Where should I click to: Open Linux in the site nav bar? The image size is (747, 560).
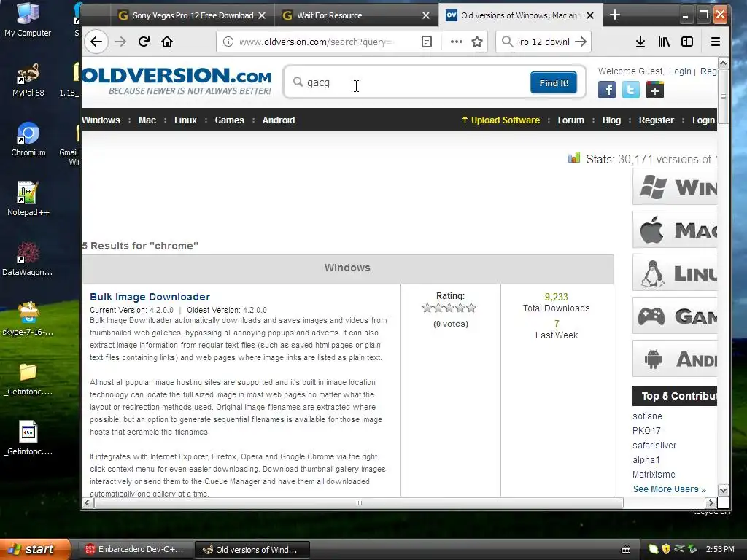tap(185, 120)
